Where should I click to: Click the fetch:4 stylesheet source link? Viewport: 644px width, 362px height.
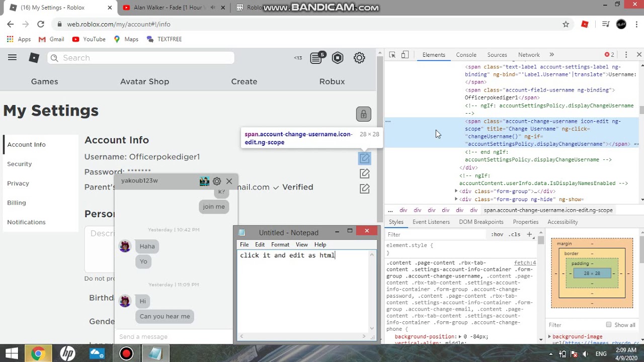tap(525, 262)
